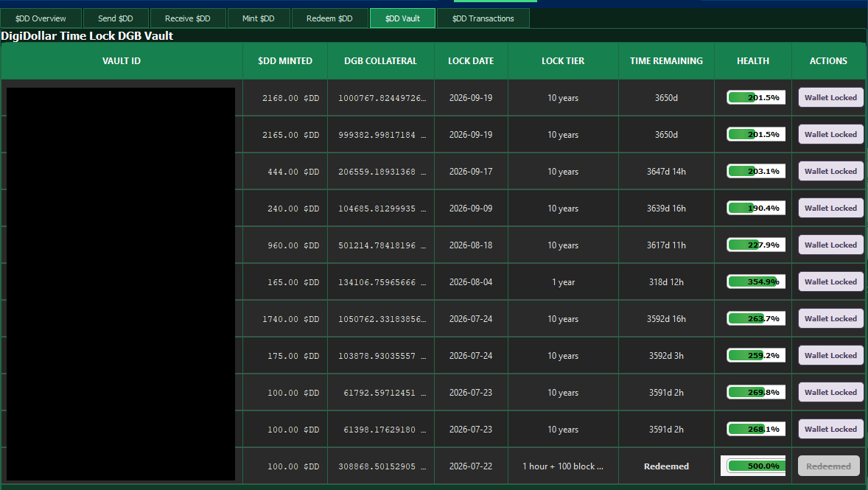Click Wallet Locked for 165.00 $DD vault
868x490 pixels.
point(831,281)
